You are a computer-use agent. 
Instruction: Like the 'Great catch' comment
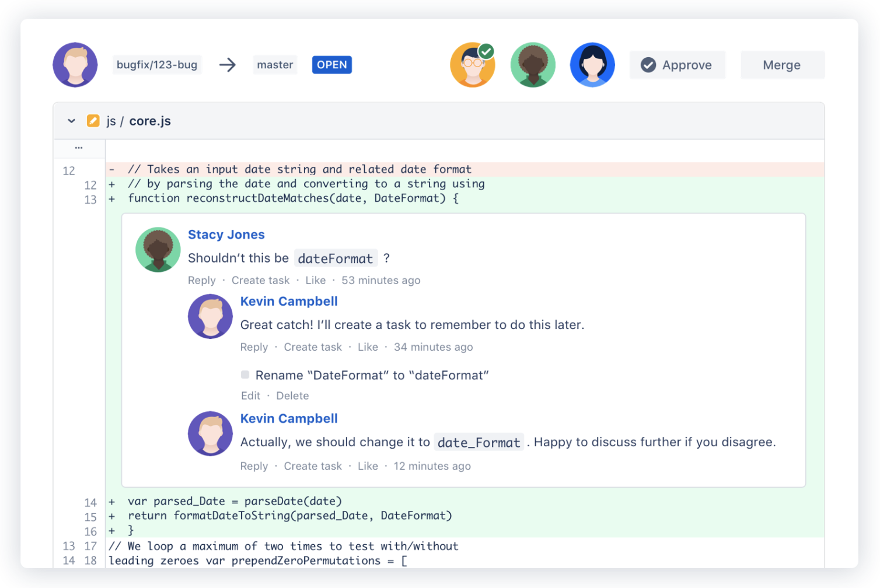click(x=368, y=347)
